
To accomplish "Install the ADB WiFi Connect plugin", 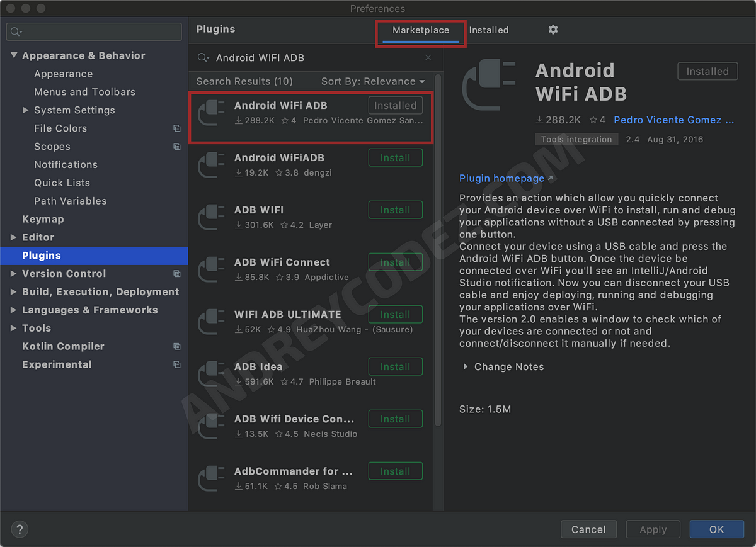I will [x=395, y=262].
